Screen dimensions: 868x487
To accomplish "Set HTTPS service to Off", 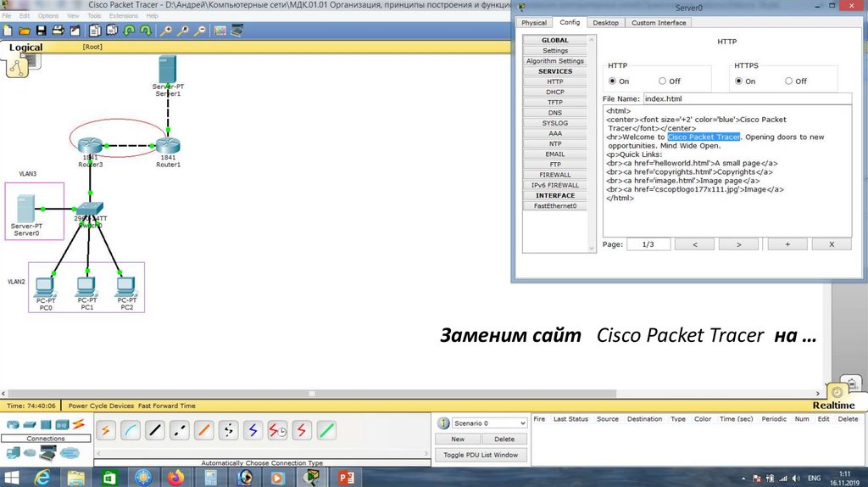I will [788, 81].
